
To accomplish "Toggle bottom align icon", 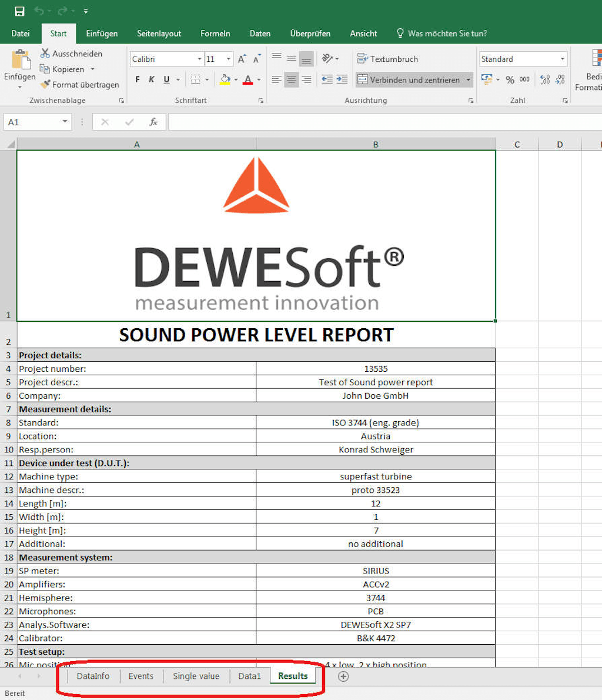I will pyautogui.click(x=306, y=58).
